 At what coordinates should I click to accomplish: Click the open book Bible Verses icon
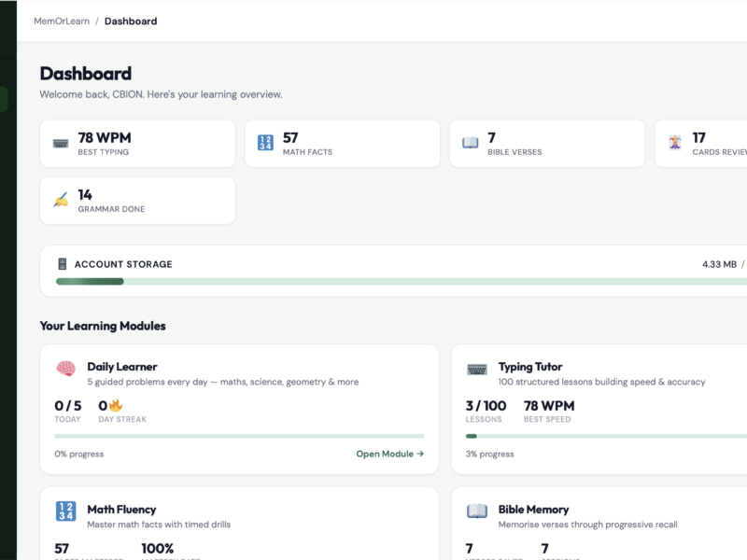(x=471, y=143)
